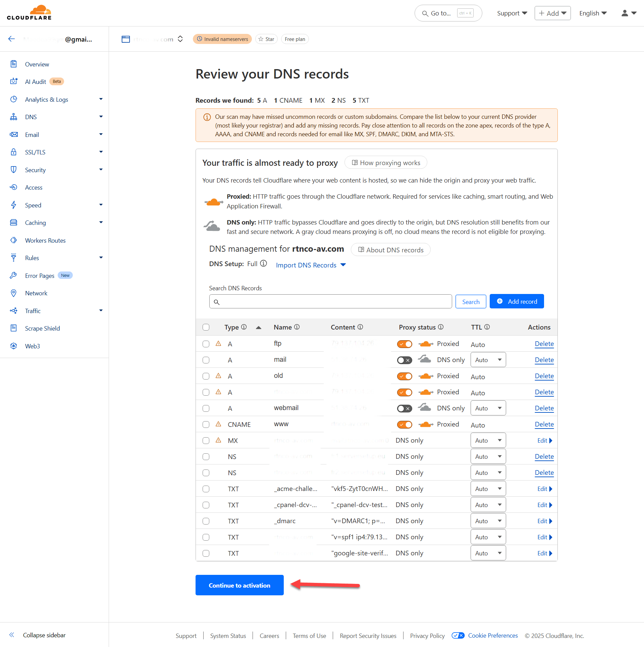Toggle the Cookie Preferences switch icon in footer

coord(458,635)
